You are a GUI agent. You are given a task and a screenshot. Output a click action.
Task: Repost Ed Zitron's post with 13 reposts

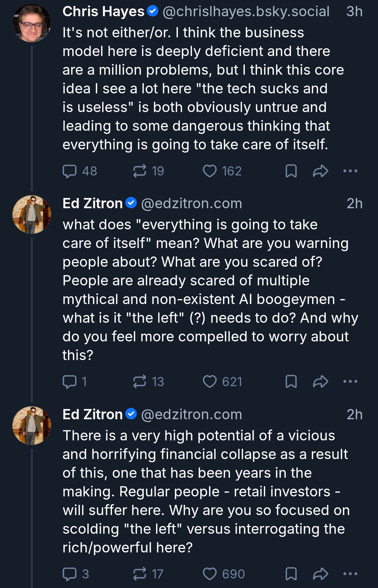click(x=140, y=382)
